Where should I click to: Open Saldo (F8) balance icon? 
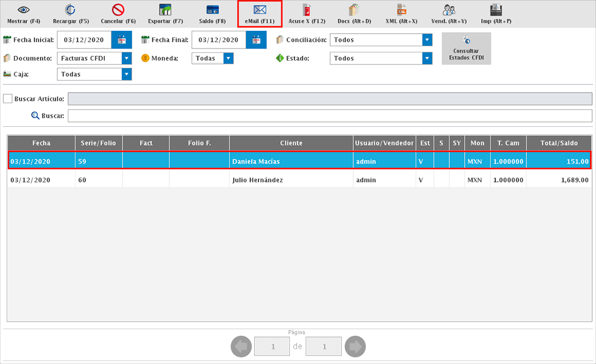pos(212,10)
